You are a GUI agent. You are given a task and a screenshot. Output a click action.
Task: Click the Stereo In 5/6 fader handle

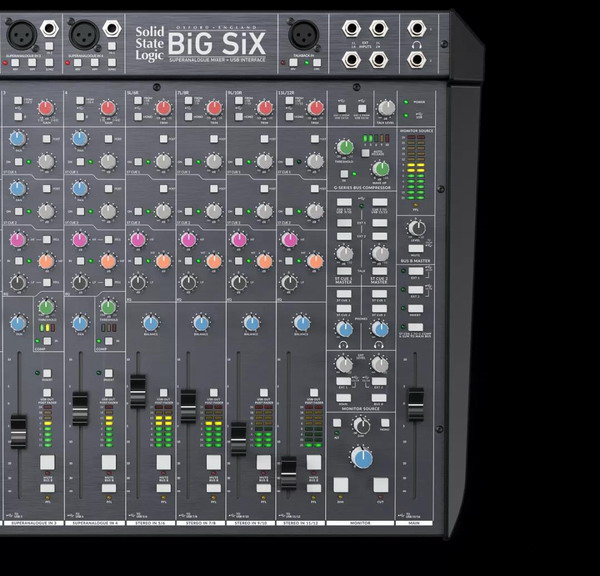point(138,390)
